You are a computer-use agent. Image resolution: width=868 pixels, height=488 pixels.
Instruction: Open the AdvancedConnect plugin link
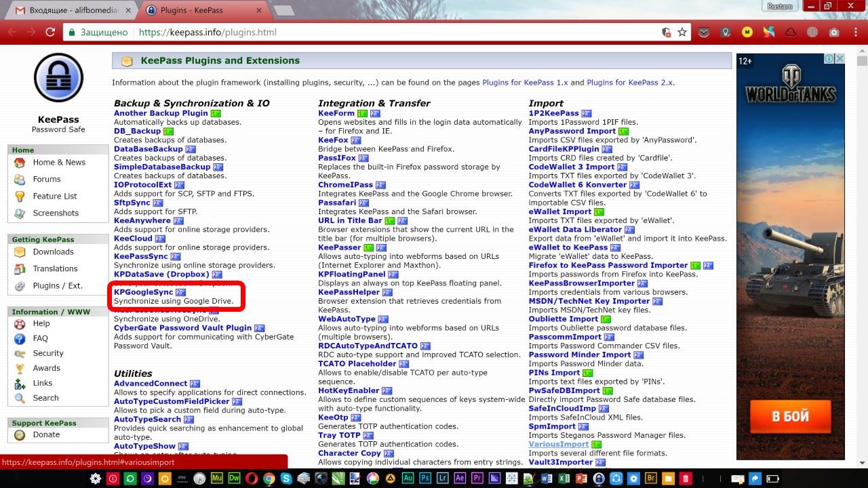pos(151,383)
